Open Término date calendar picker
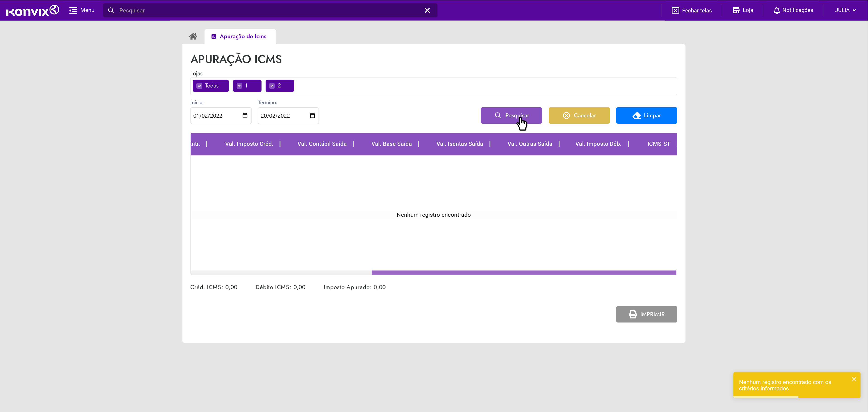Screen dimensions: 868x412 (312, 116)
